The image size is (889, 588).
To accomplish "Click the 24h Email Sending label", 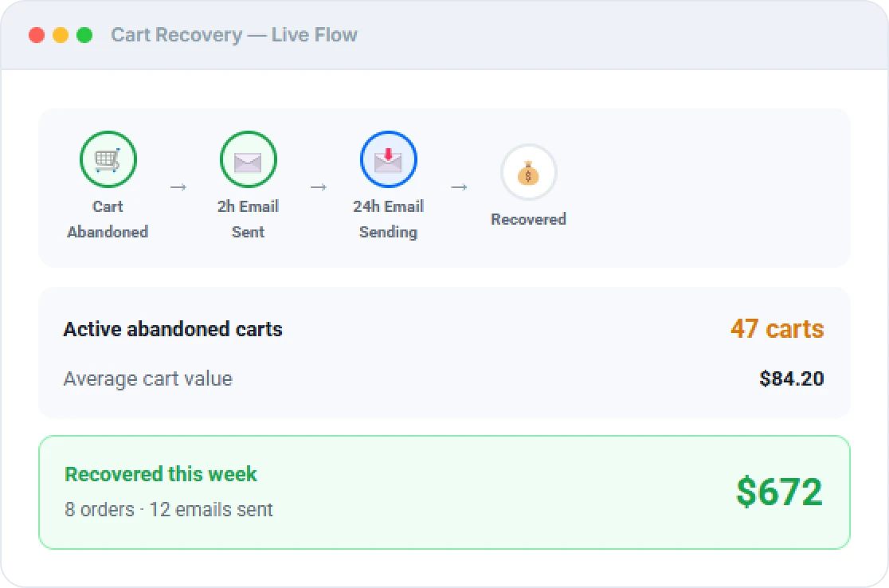I will click(x=389, y=219).
